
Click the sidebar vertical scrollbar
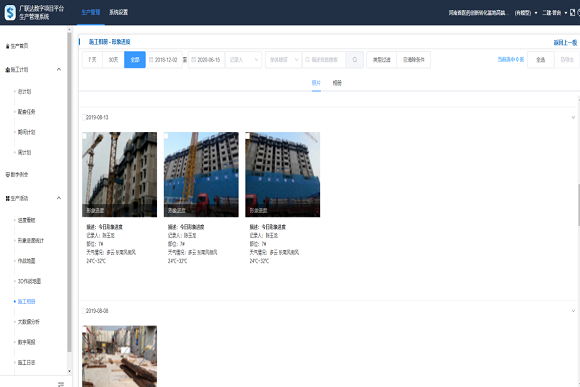click(69, 192)
